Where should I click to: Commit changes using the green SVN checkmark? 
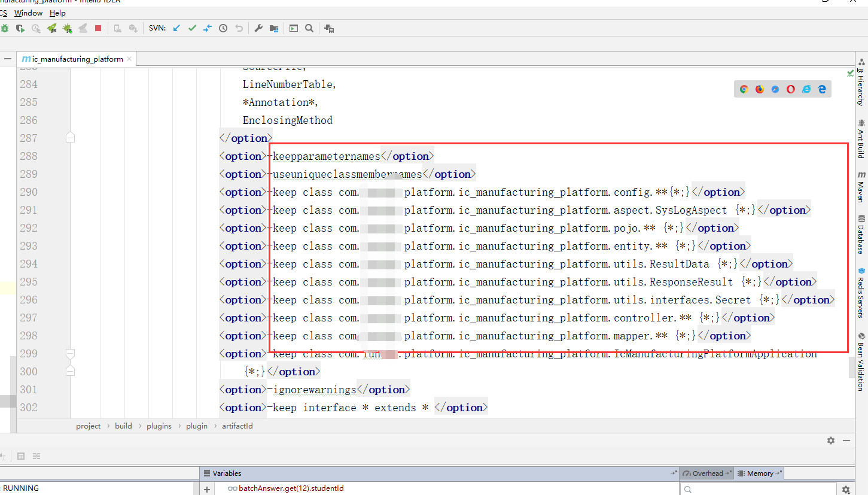pyautogui.click(x=192, y=28)
